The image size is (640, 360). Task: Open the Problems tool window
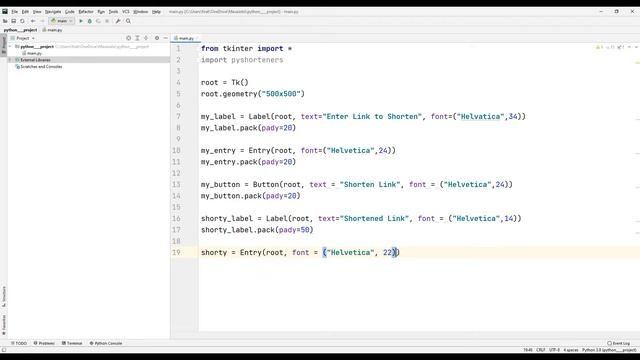tap(44, 343)
